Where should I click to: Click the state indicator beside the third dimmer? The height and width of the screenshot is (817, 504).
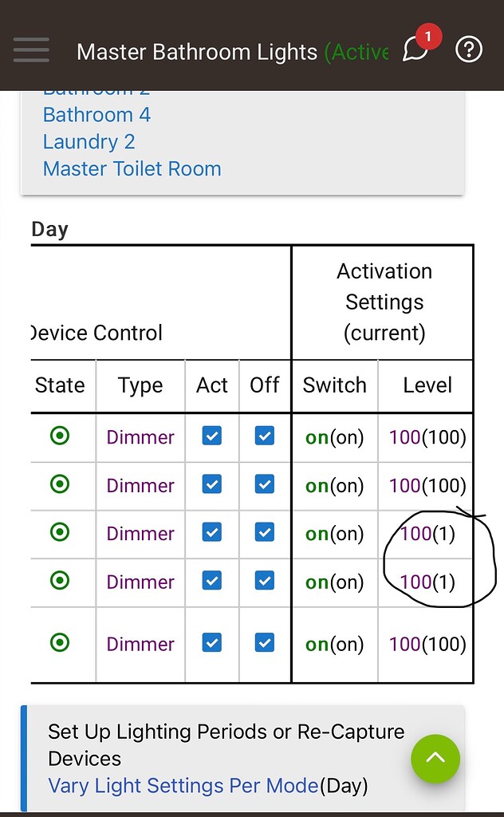click(x=59, y=533)
